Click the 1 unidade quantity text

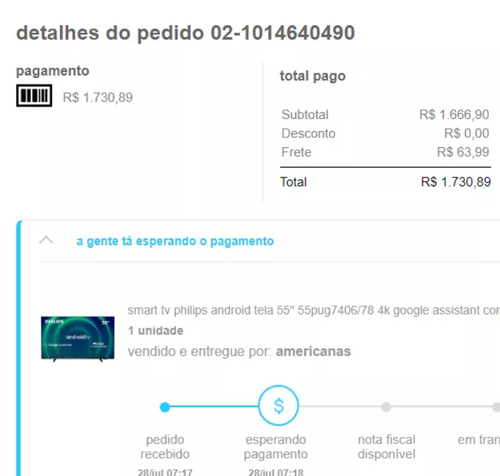coord(156,331)
